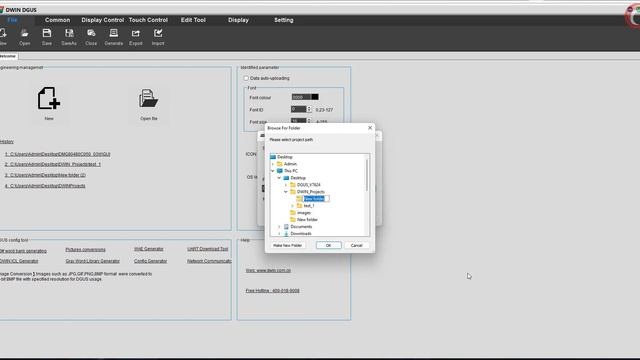Click the New folder rename text box
The height and width of the screenshot is (360, 640).
click(316, 199)
